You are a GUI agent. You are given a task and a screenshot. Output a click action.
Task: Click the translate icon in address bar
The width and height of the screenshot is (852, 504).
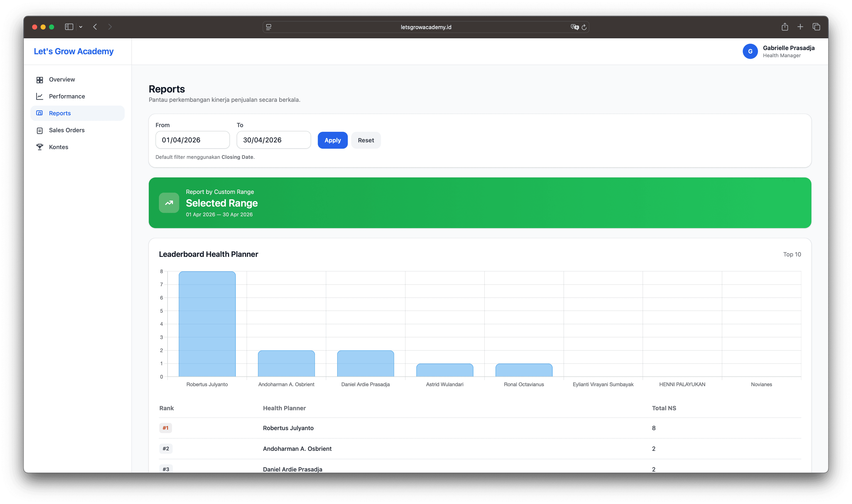(575, 27)
